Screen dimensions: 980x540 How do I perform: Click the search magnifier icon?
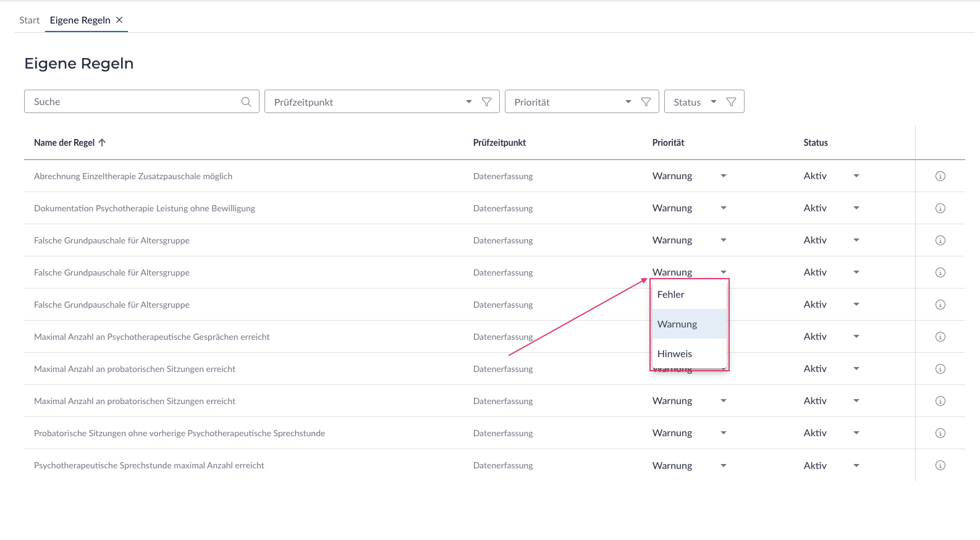(246, 102)
